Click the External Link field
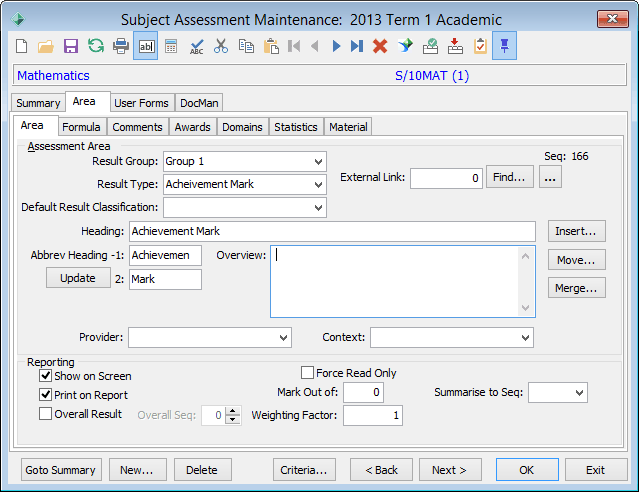 point(446,178)
